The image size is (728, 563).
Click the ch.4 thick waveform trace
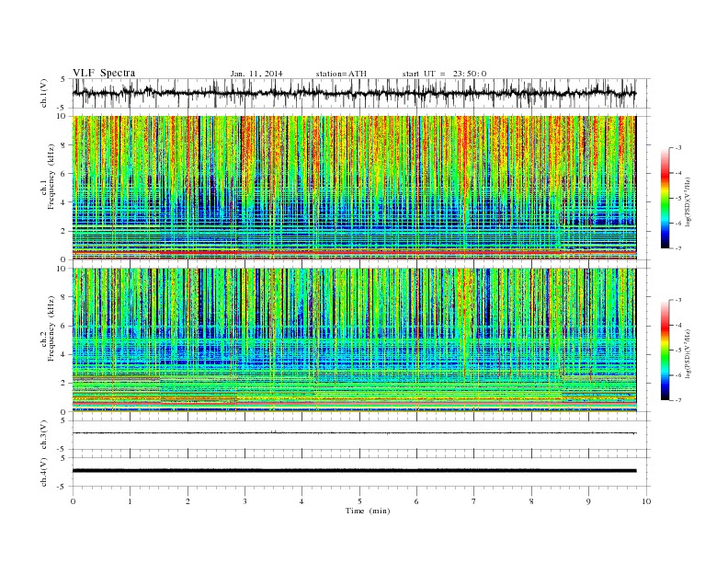pos(354,471)
